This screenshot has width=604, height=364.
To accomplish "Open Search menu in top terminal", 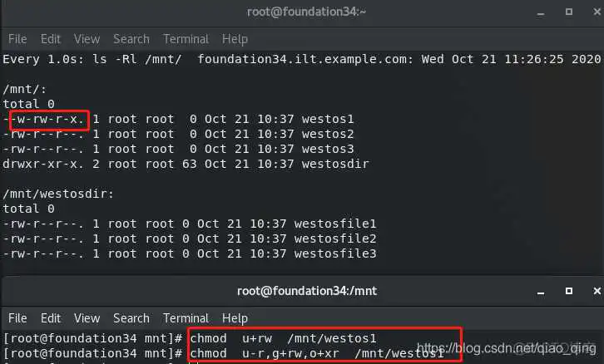I will tap(131, 39).
